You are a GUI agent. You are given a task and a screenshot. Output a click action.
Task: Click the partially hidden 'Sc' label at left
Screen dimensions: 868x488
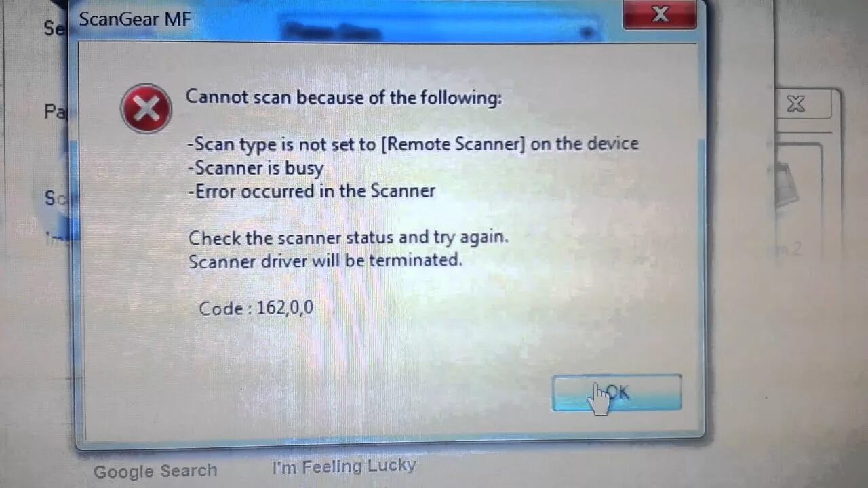coord(54,198)
